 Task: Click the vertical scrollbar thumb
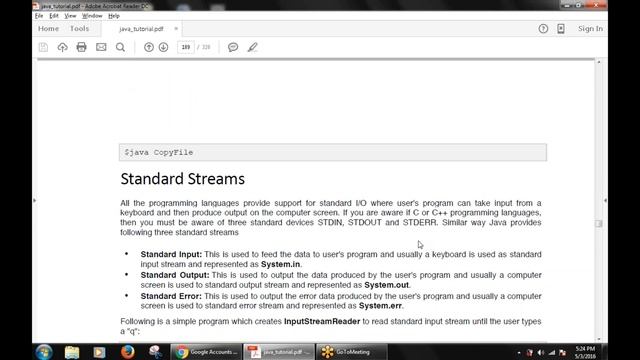pyautogui.click(x=599, y=224)
